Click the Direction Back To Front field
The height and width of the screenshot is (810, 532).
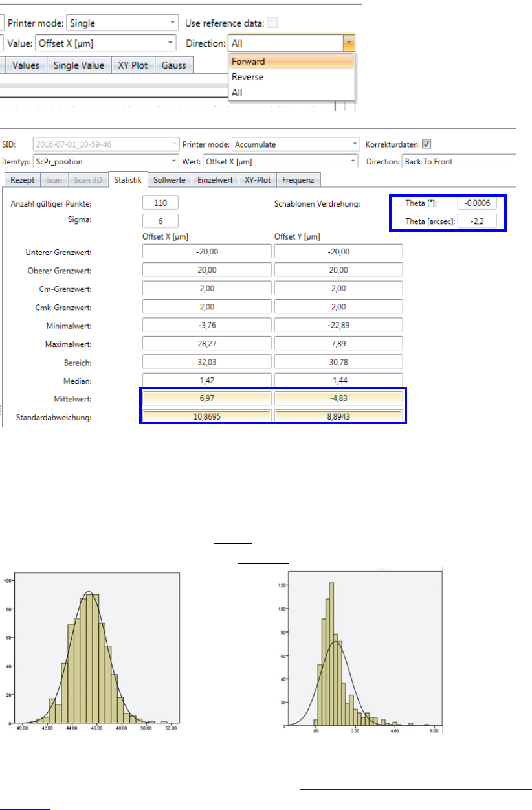(x=458, y=161)
